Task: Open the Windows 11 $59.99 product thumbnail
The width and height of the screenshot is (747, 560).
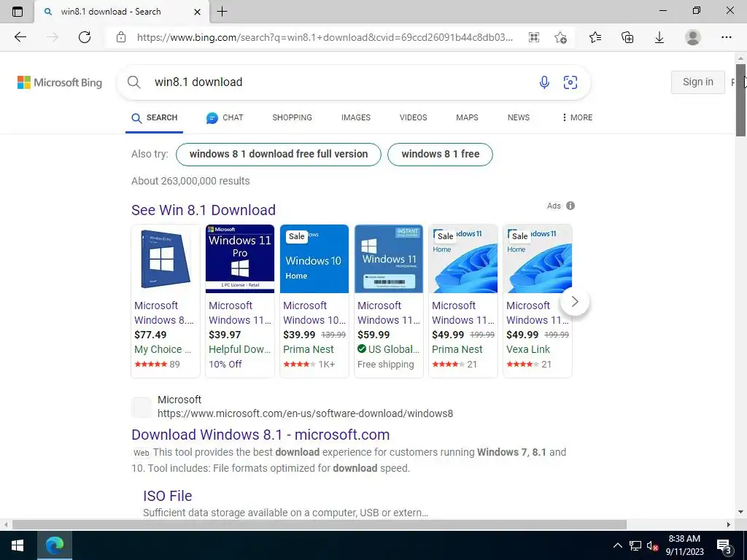Action: point(389,259)
